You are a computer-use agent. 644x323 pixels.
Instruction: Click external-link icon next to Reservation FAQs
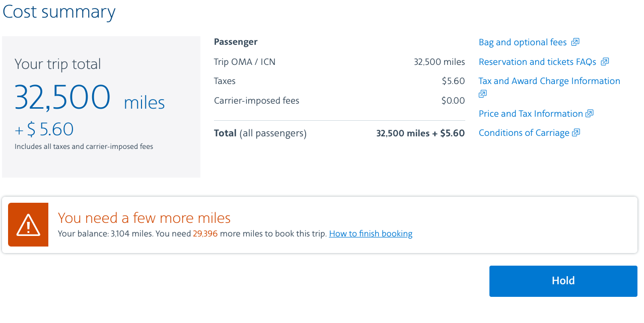point(605,61)
